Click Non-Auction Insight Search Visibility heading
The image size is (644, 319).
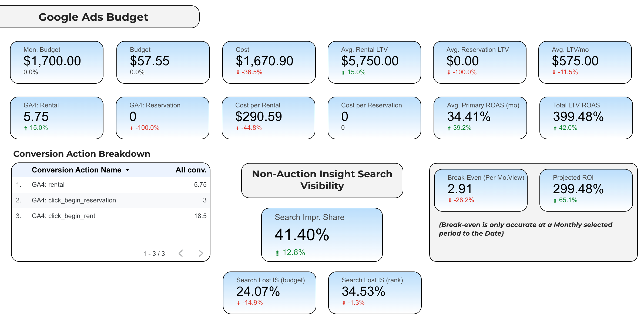[x=322, y=180]
